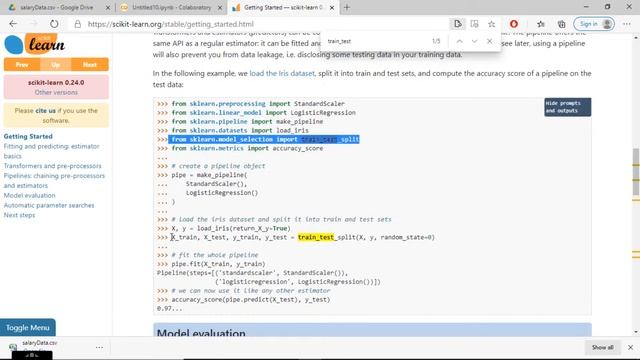The height and width of the screenshot is (360, 640).
Task: Open the Other versions link
Action: coord(56,93)
